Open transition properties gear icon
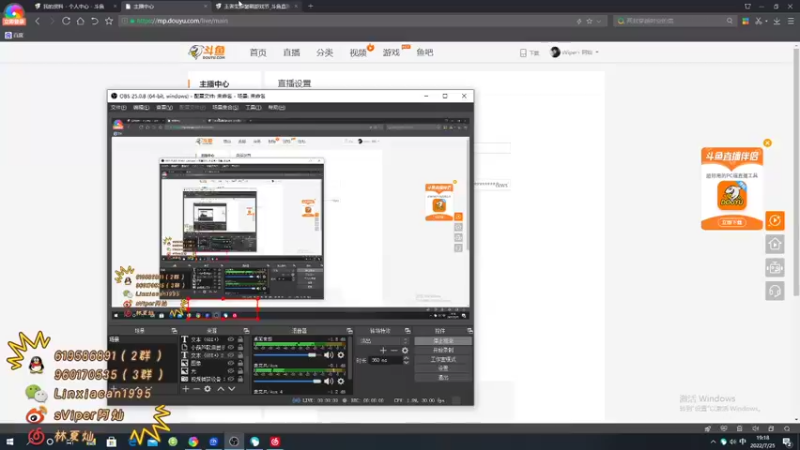Screen dimensions: 800x450 [x=405, y=351]
